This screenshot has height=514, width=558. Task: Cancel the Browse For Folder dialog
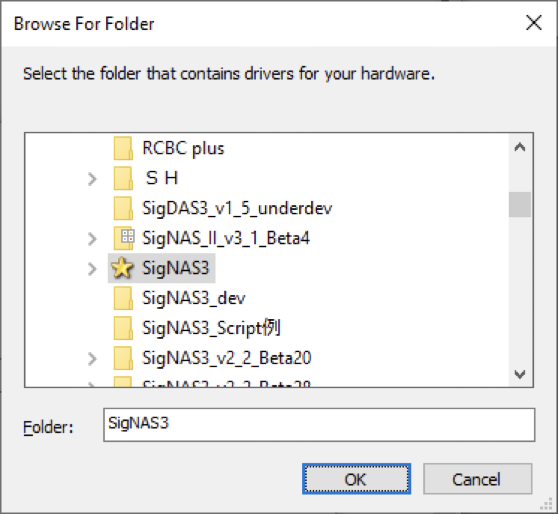click(x=478, y=479)
